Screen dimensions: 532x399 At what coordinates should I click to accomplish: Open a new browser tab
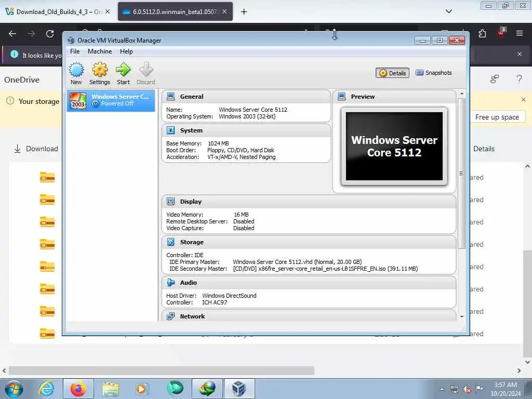pyautogui.click(x=244, y=12)
